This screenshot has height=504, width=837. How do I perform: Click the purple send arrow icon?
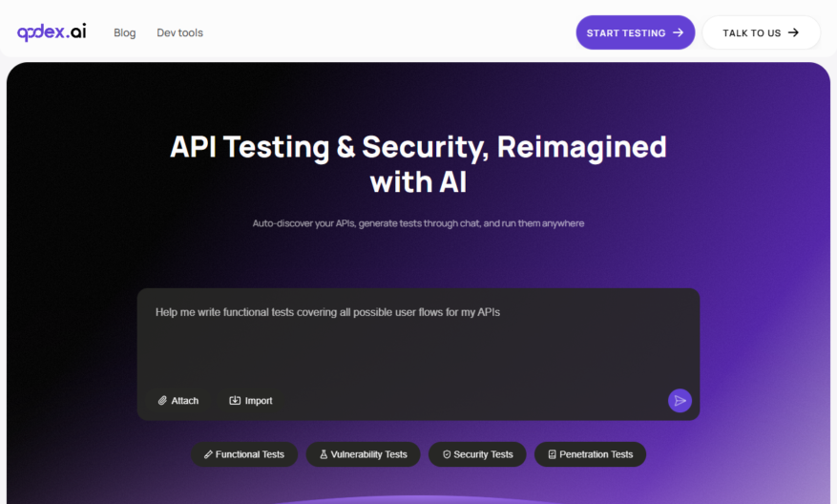click(x=680, y=400)
